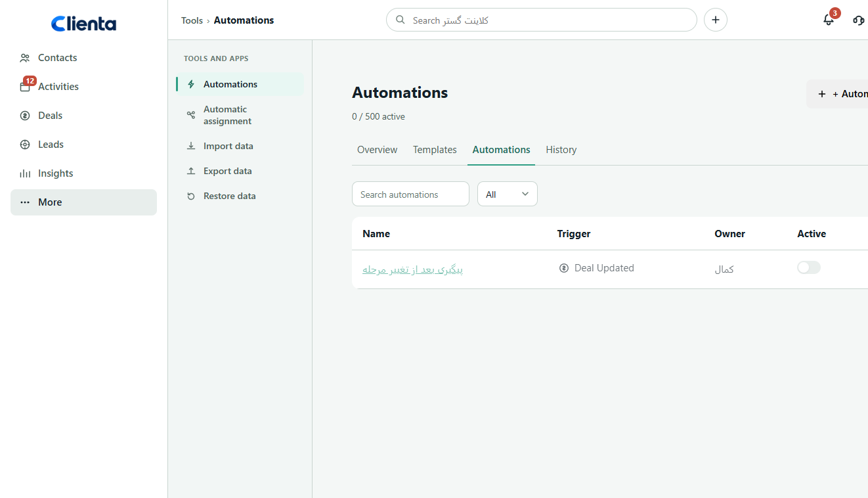Click the Export data upload icon
868x498 pixels.
[x=191, y=171]
